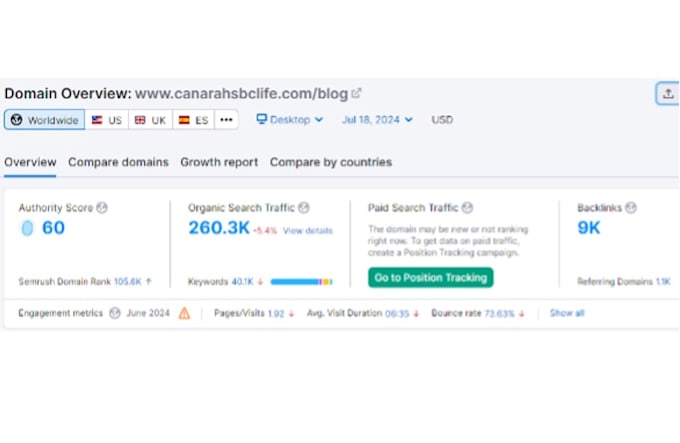Select the Worldwide database button
The width and height of the screenshot is (680, 443).
(x=45, y=120)
